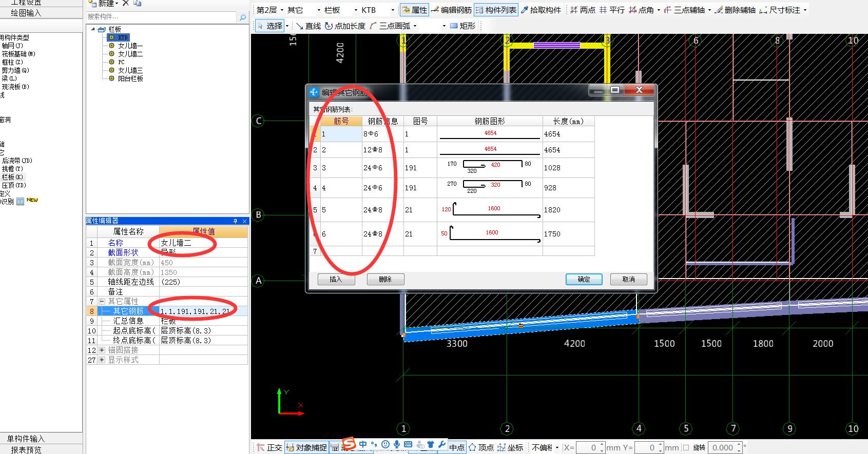868x454 pixels.
Task: Click the Sogou soft keyboard icon
Action: point(408,444)
